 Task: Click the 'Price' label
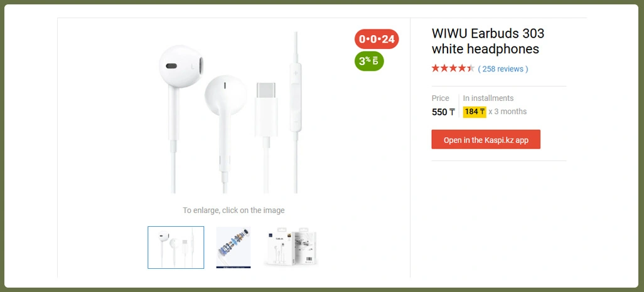tap(440, 98)
